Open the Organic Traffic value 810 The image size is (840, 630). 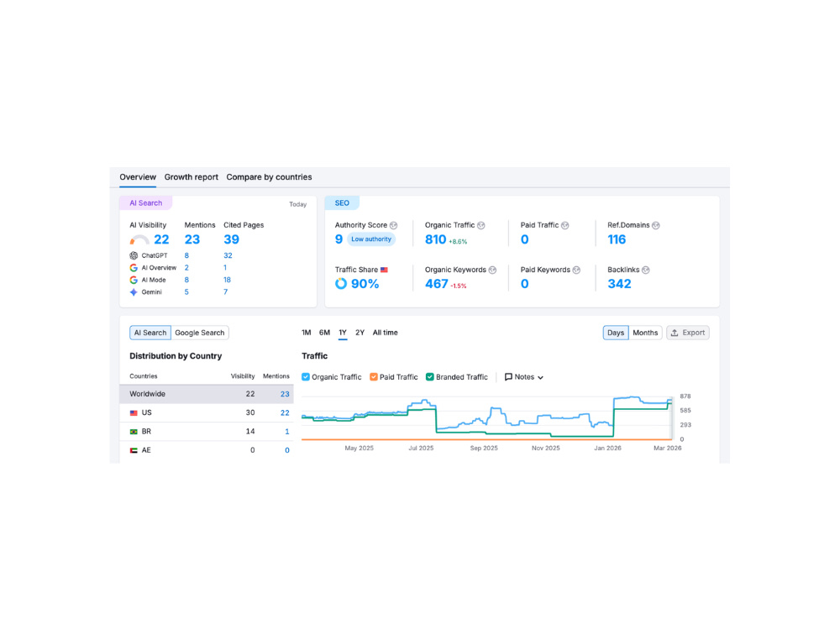pyautogui.click(x=435, y=239)
